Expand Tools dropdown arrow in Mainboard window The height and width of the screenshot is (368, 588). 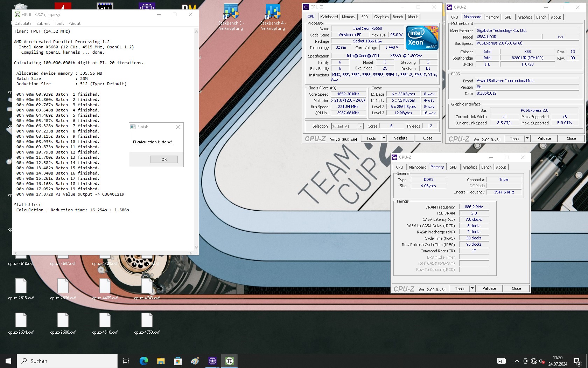(527, 138)
